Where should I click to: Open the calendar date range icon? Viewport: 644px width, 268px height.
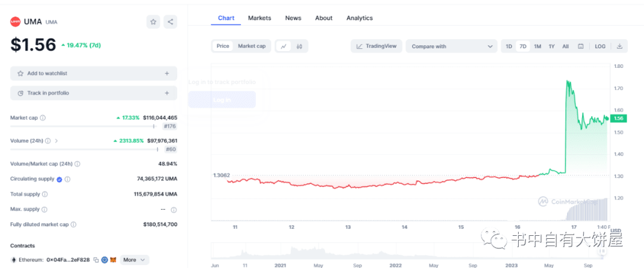coord(581,46)
